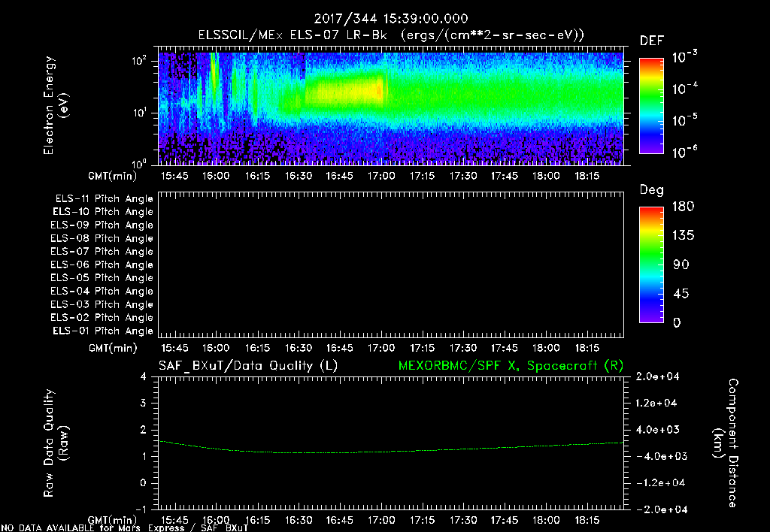Click "17:30" on the spectrogram time axis
The image size is (770, 532).
pyautogui.click(x=463, y=176)
